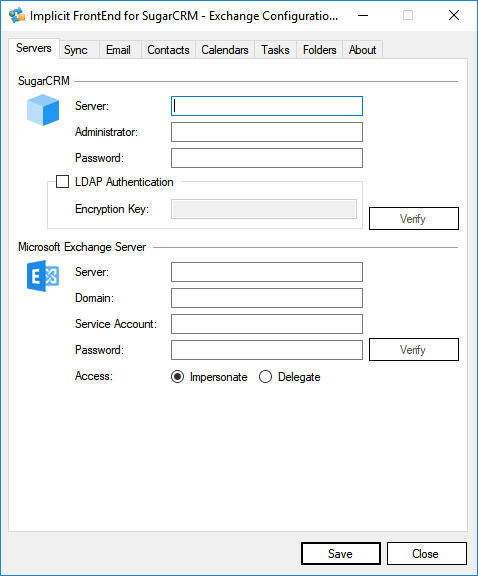This screenshot has width=478, height=576.
Task: Verify the Exchange server credentials
Action: pos(414,350)
